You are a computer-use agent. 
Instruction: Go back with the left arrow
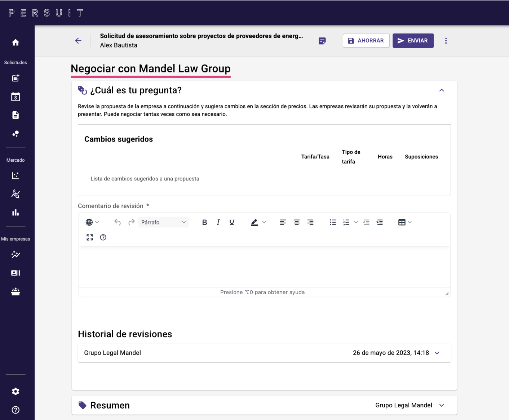78,41
